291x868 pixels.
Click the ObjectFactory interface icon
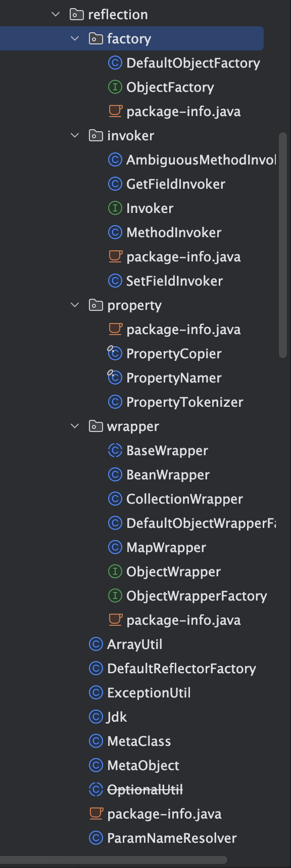click(115, 87)
